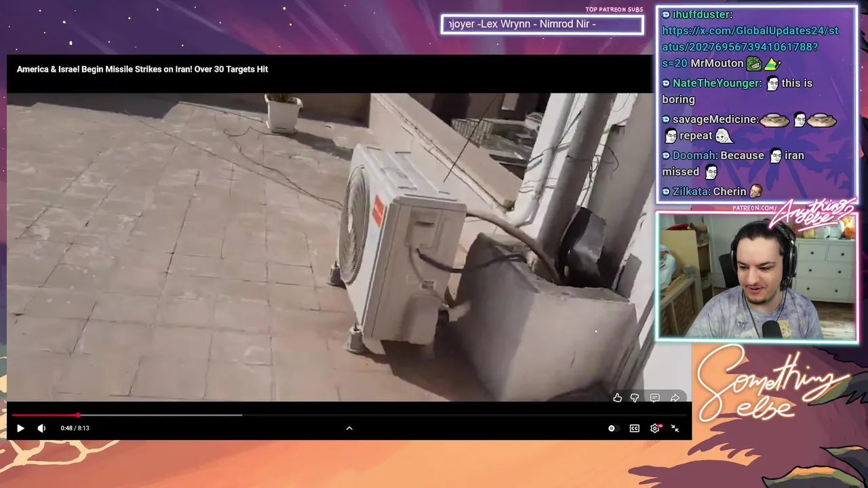Click 'this is boring' chat message
The height and width of the screenshot is (488, 868).
pyautogui.click(x=738, y=91)
